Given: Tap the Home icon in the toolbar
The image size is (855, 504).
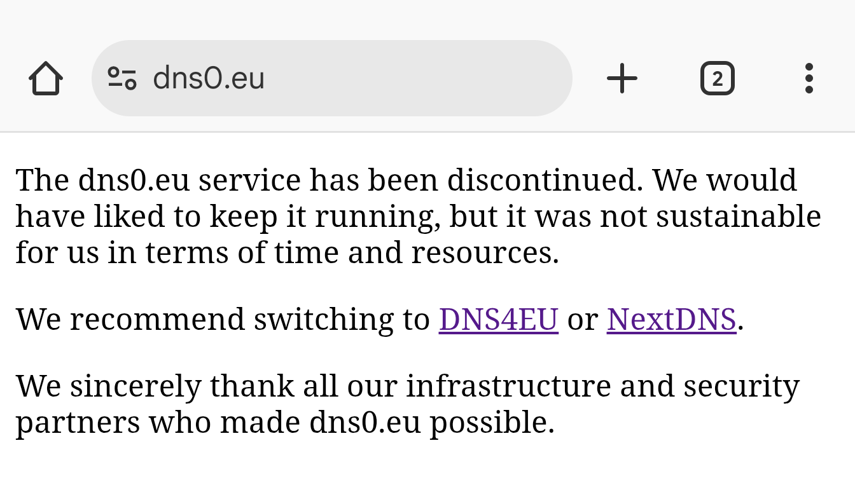Looking at the screenshot, I should point(46,78).
